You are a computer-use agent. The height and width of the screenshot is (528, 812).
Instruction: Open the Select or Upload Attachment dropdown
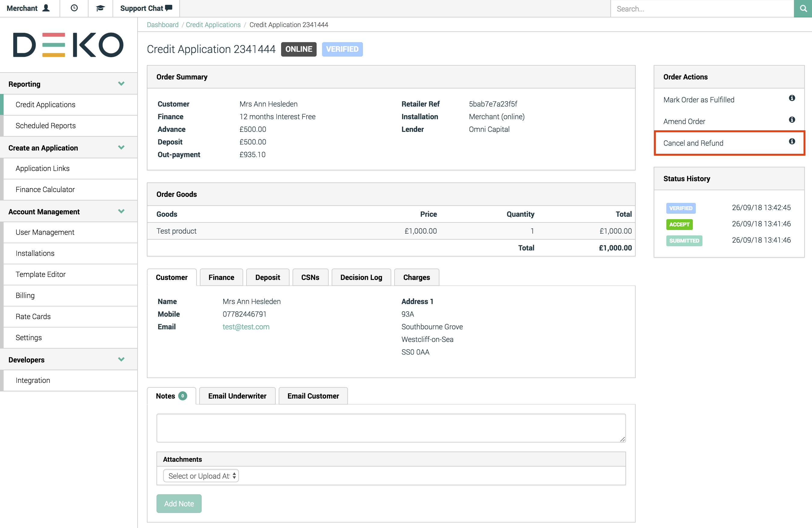[x=201, y=476]
